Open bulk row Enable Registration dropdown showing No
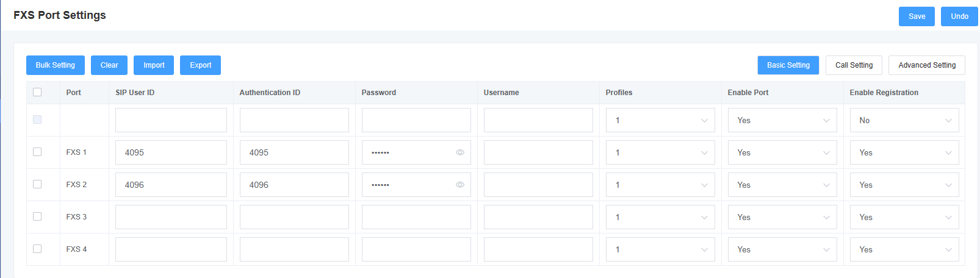The image size is (980, 278). click(x=904, y=120)
